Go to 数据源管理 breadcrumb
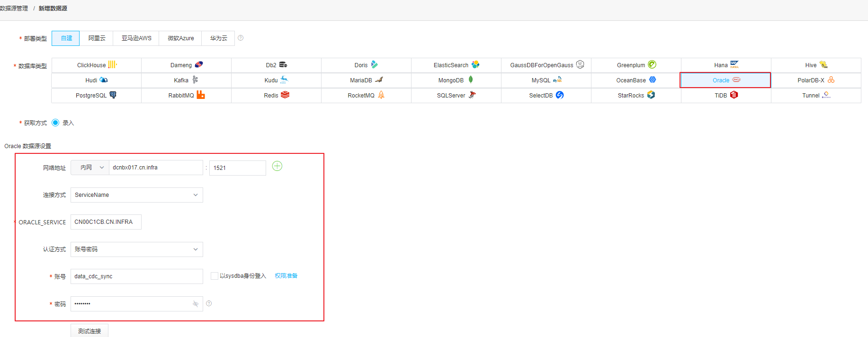 click(14, 9)
